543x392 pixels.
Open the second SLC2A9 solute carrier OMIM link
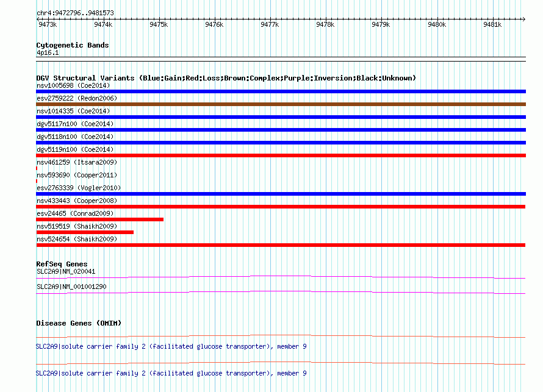tap(171, 373)
